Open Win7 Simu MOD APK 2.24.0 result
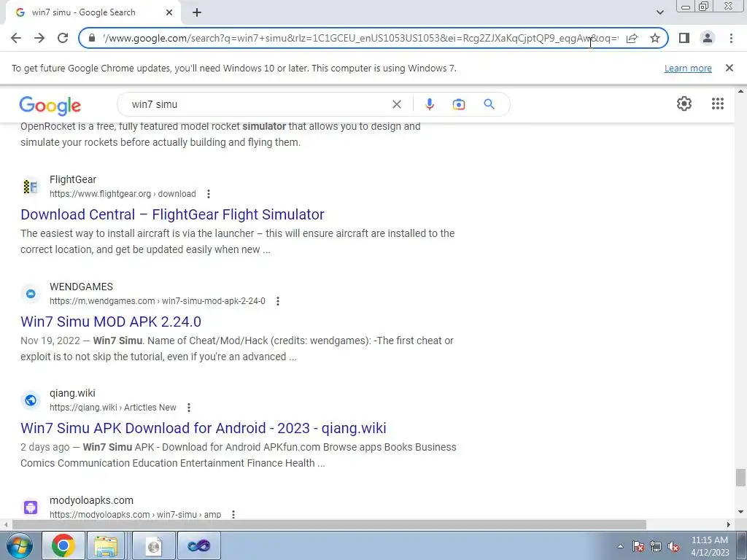Screen dimensions: 747x560 tap(111, 322)
